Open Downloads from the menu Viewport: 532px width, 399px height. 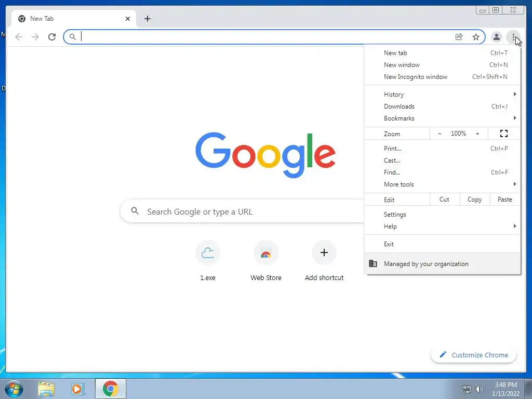(x=443, y=106)
